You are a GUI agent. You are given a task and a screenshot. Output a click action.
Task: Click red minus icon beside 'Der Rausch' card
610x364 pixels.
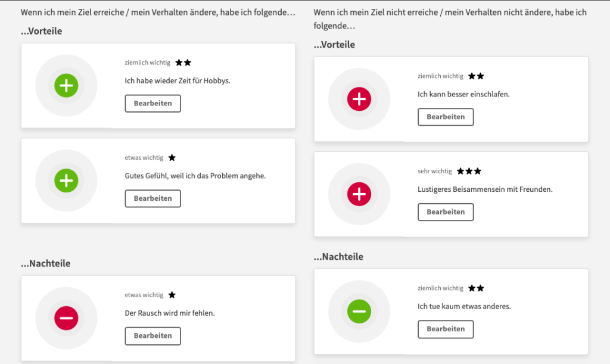66,318
